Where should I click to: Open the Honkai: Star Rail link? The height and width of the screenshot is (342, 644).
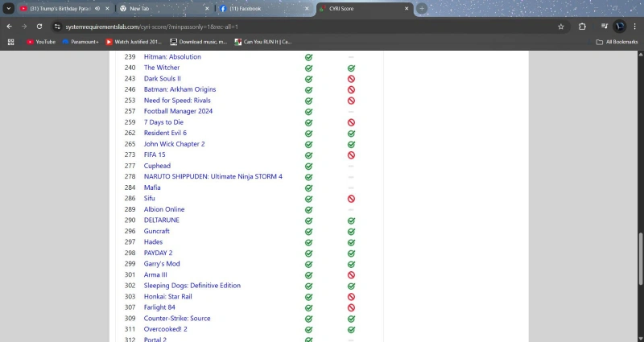click(x=168, y=296)
